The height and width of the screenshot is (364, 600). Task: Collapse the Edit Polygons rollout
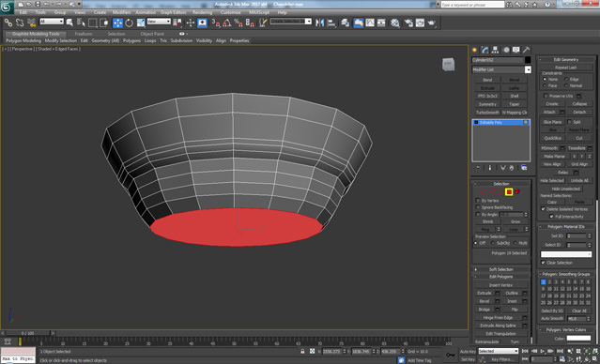[500, 277]
